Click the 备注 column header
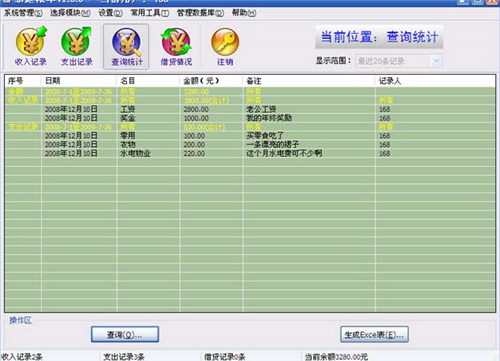Viewport: 500px width, 361px height. 309,81
